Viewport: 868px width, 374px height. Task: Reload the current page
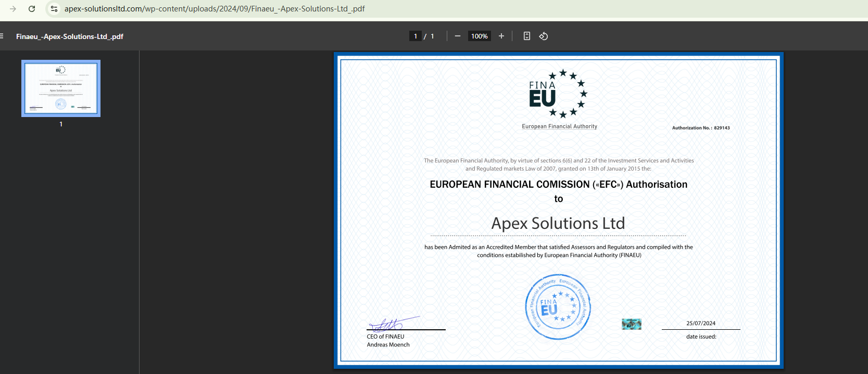32,9
